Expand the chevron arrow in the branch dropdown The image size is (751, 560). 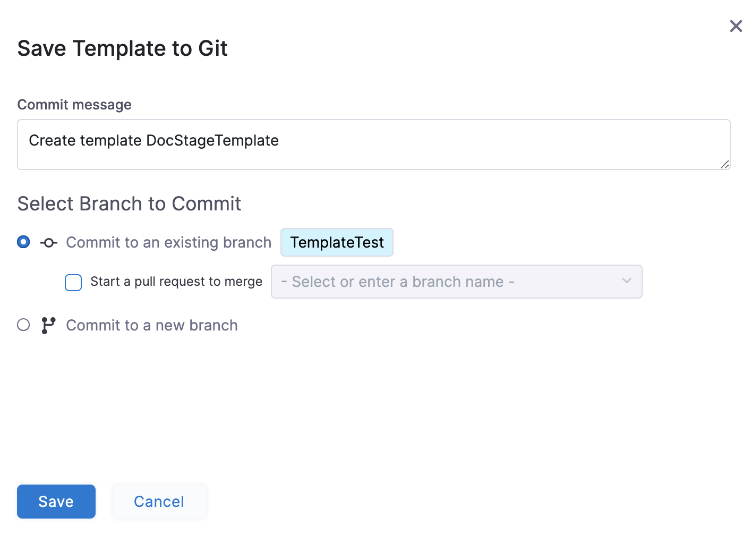pyautogui.click(x=627, y=281)
